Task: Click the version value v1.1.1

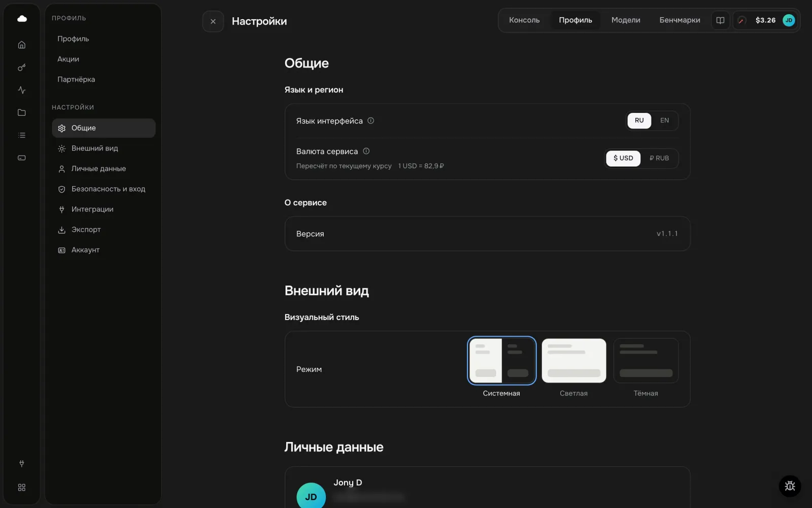Action: (x=667, y=234)
